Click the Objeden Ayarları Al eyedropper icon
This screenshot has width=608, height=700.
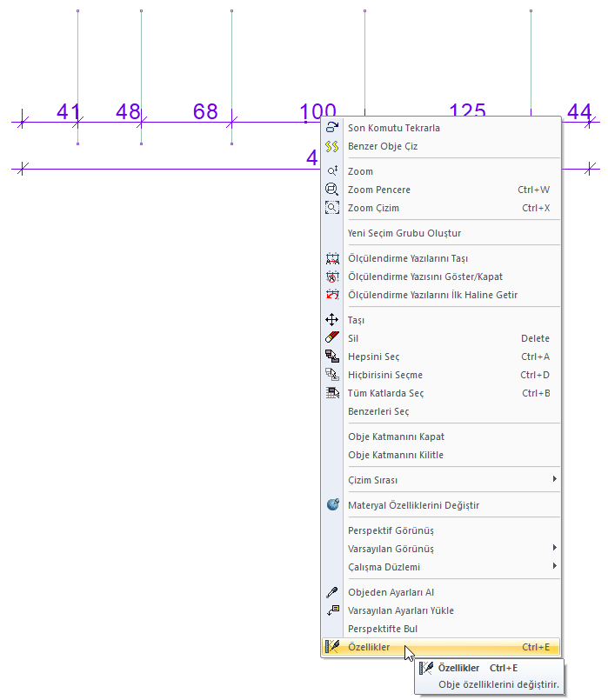tap(332, 592)
